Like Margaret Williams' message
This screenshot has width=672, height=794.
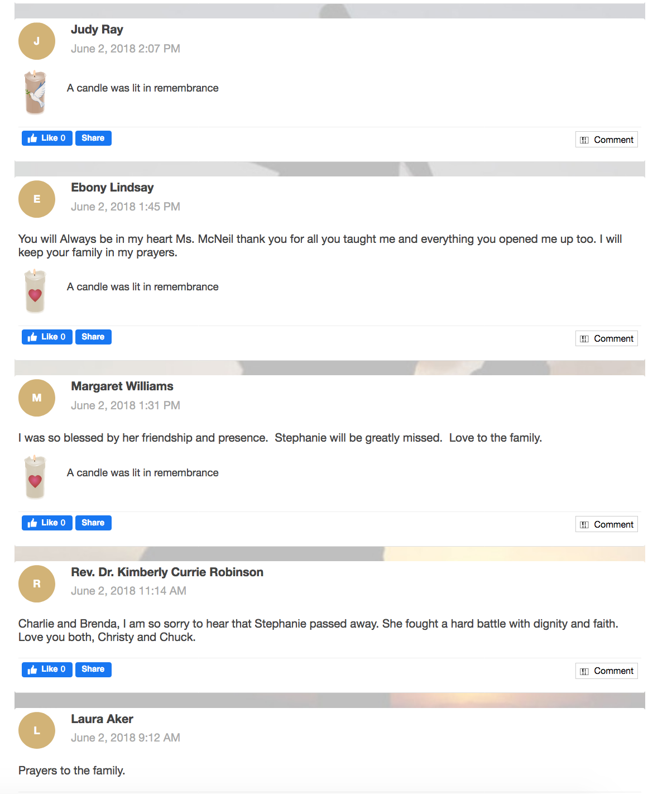point(47,523)
